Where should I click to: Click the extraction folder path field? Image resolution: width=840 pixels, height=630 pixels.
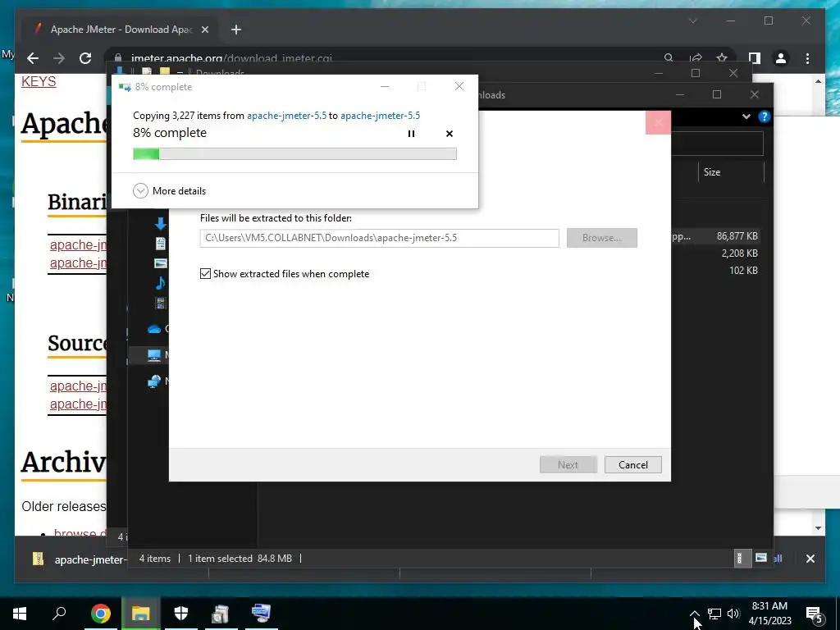(379, 238)
